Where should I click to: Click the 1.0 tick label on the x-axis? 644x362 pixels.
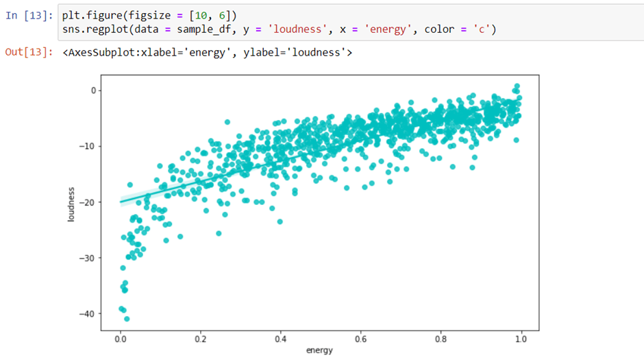click(x=521, y=339)
